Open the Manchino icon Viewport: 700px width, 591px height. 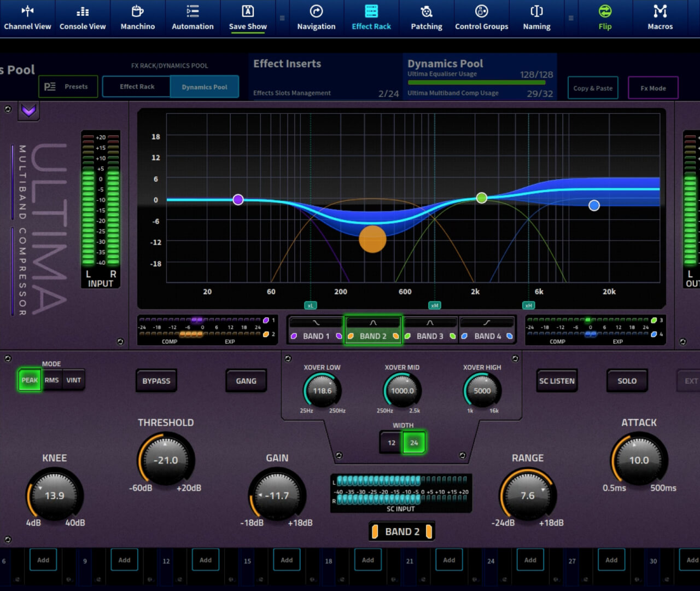tap(138, 18)
